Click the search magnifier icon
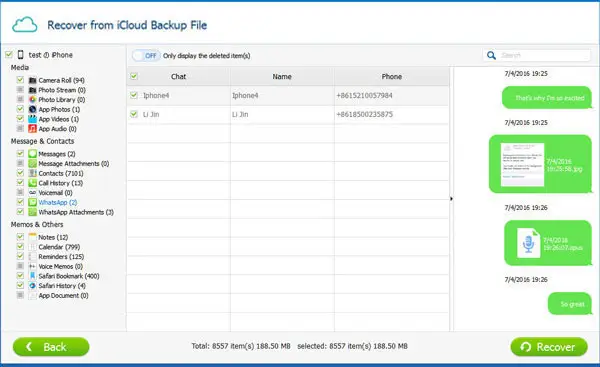 point(491,55)
